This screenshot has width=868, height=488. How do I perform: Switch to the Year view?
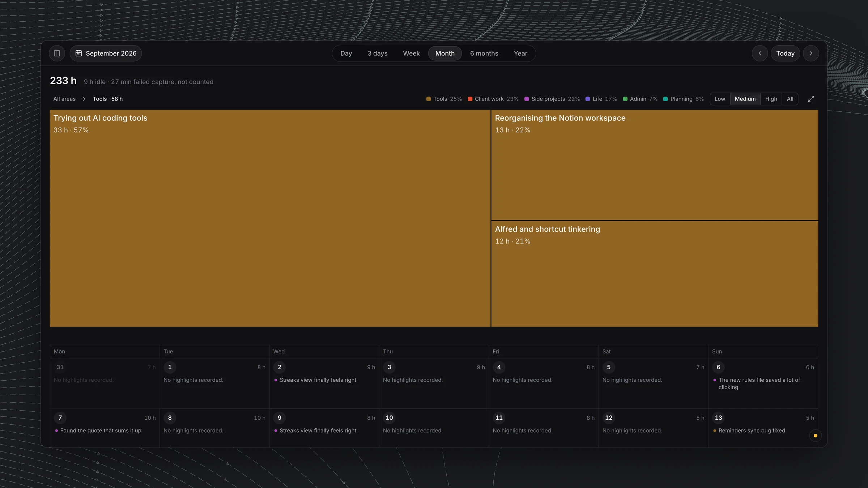click(520, 53)
